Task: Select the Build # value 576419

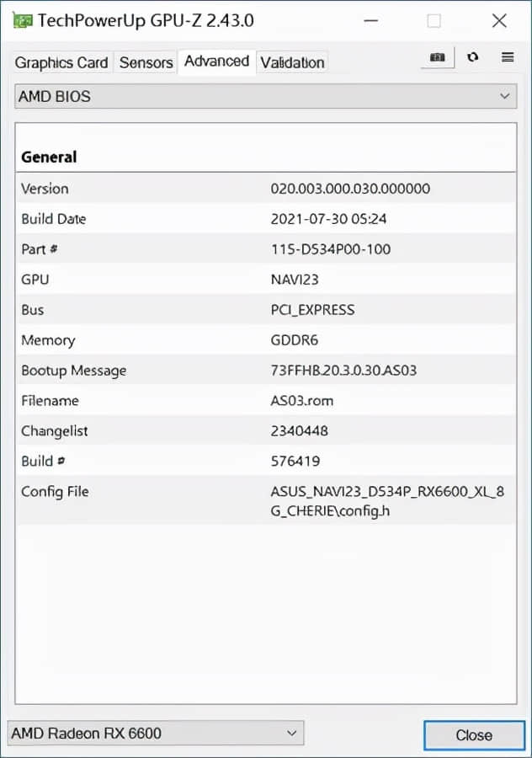Action: pos(295,462)
